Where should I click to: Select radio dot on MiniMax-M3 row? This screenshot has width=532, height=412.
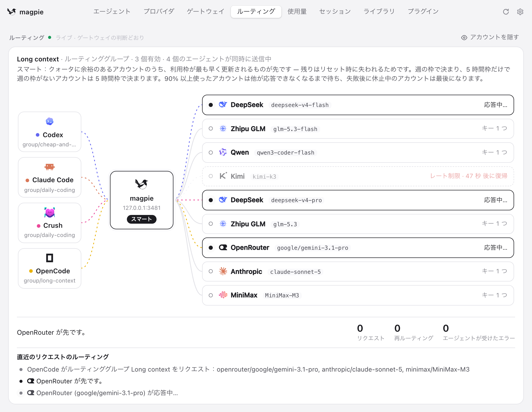coord(211,295)
